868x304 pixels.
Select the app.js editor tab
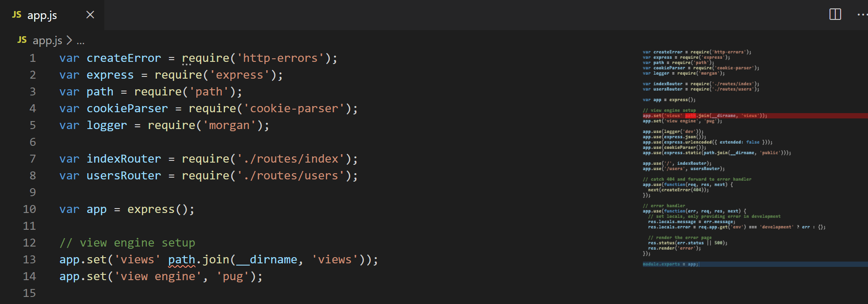coord(42,15)
